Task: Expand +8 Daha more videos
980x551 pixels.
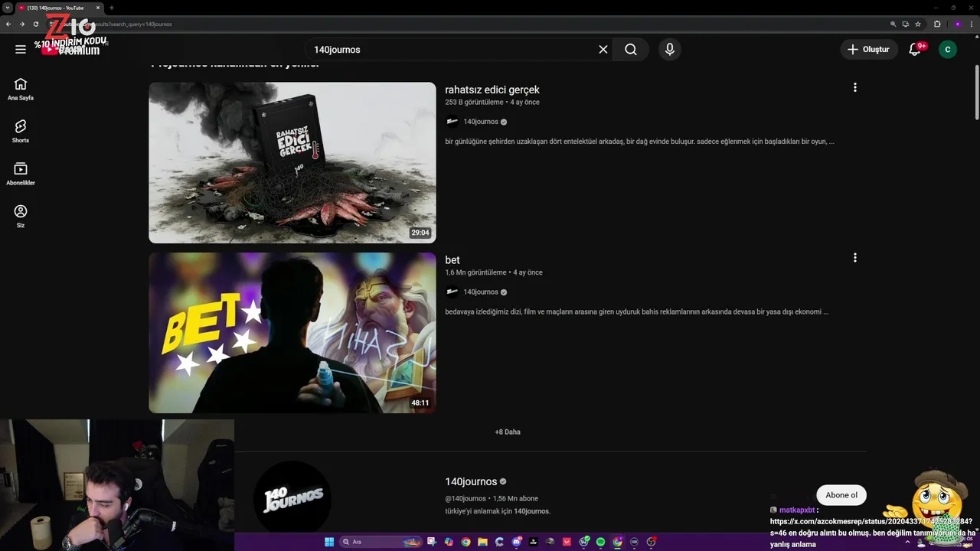Action: click(x=508, y=432)
